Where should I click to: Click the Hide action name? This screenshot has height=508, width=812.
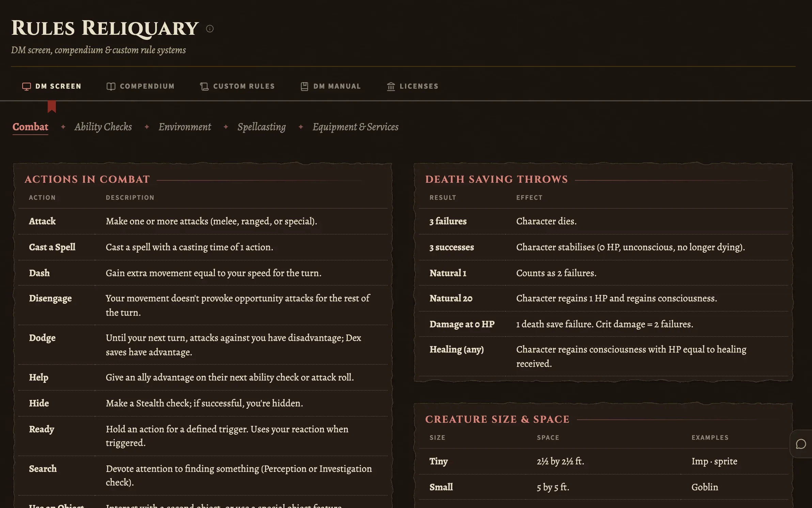point(39,403)
